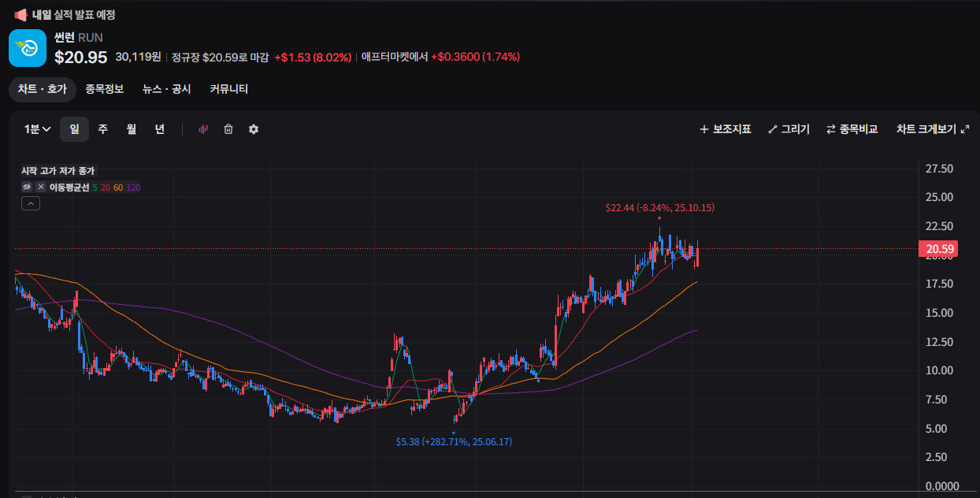The image size is (980, 498).
Task: Click the 썬런 RUN stock name
Action: click(x=79, y=37)
